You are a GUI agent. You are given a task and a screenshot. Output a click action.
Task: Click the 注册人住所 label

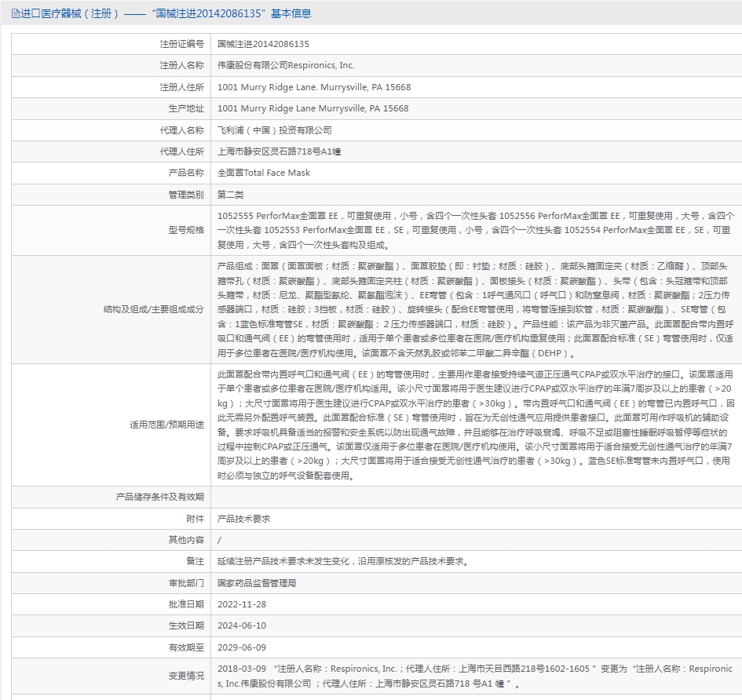click(181, 87)
